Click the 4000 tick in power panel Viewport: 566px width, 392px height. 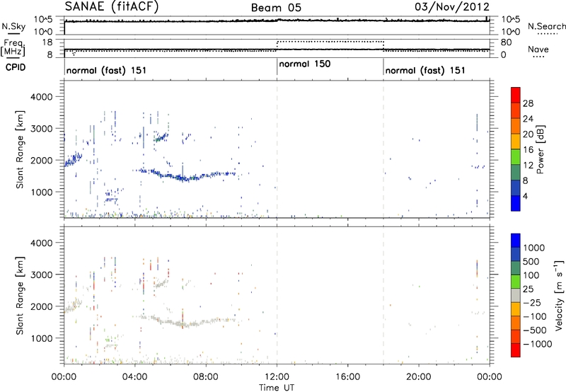[x=41, y=97]
